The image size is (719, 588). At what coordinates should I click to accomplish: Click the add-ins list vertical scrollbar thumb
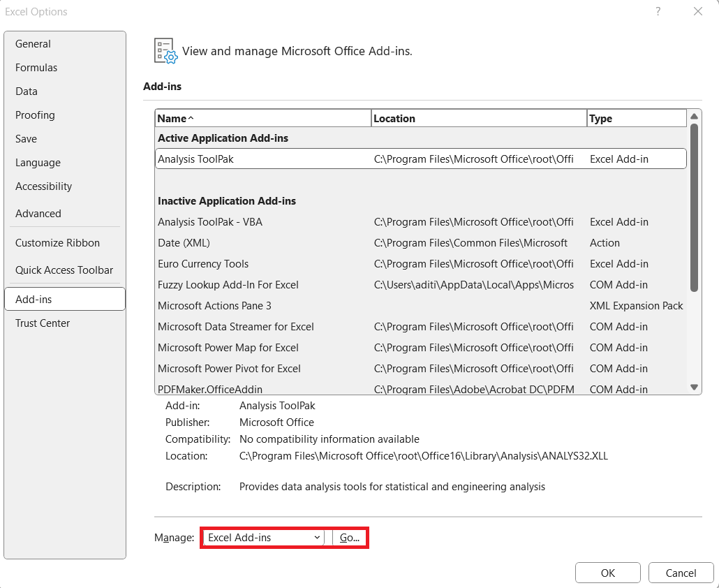pyautogui.click(x=695, y=207)
